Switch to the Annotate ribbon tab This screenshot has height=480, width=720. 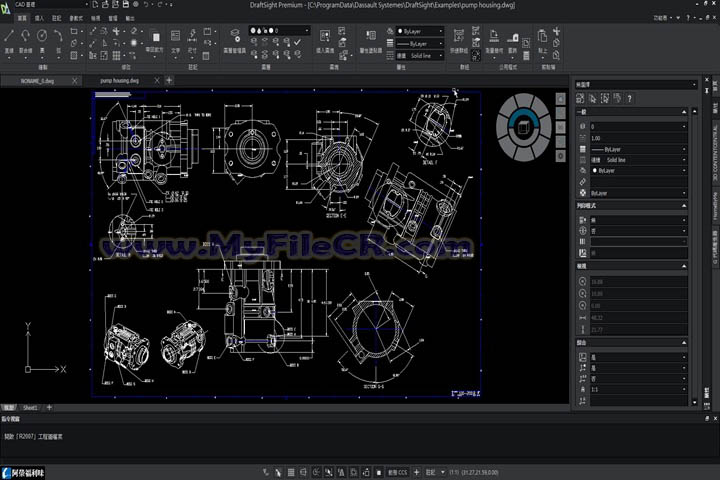[56, 18]
